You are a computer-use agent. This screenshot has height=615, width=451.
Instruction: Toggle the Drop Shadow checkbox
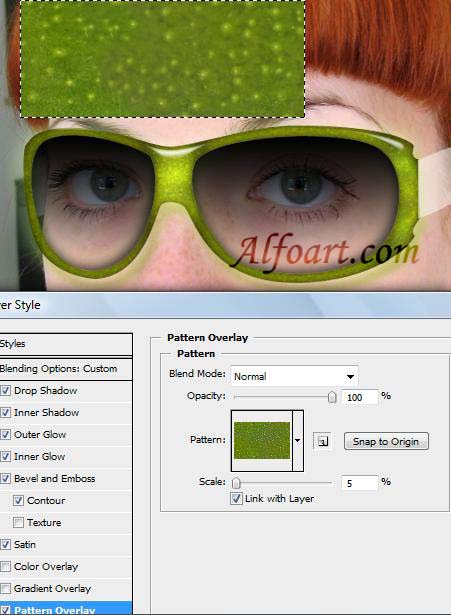point(5,391)
